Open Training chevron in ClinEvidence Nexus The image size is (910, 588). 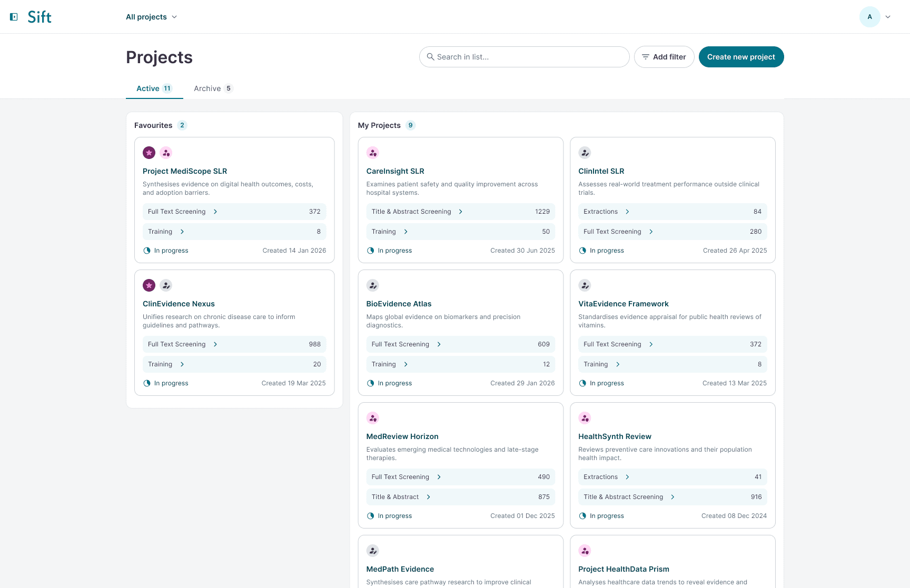click(x=182, y=364)
